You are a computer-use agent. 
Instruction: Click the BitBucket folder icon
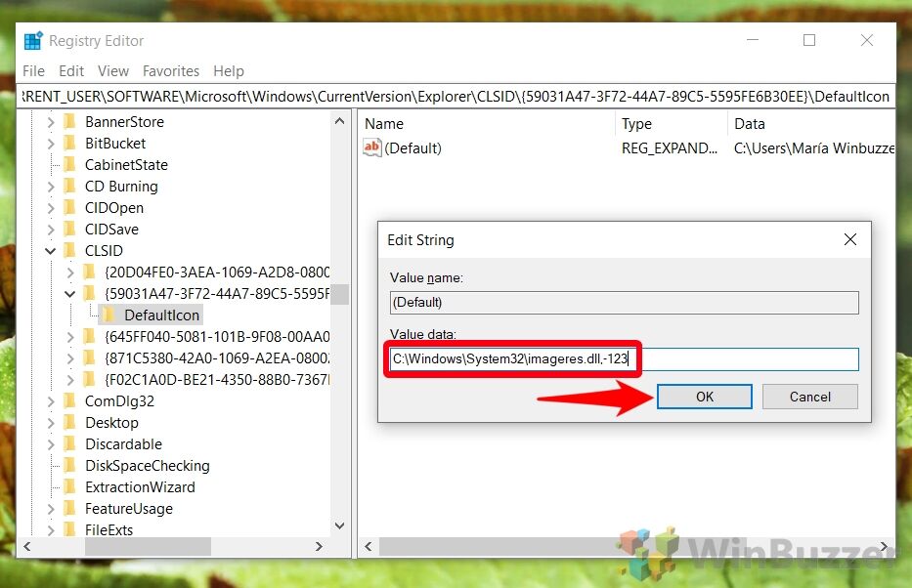click(69, 143)
